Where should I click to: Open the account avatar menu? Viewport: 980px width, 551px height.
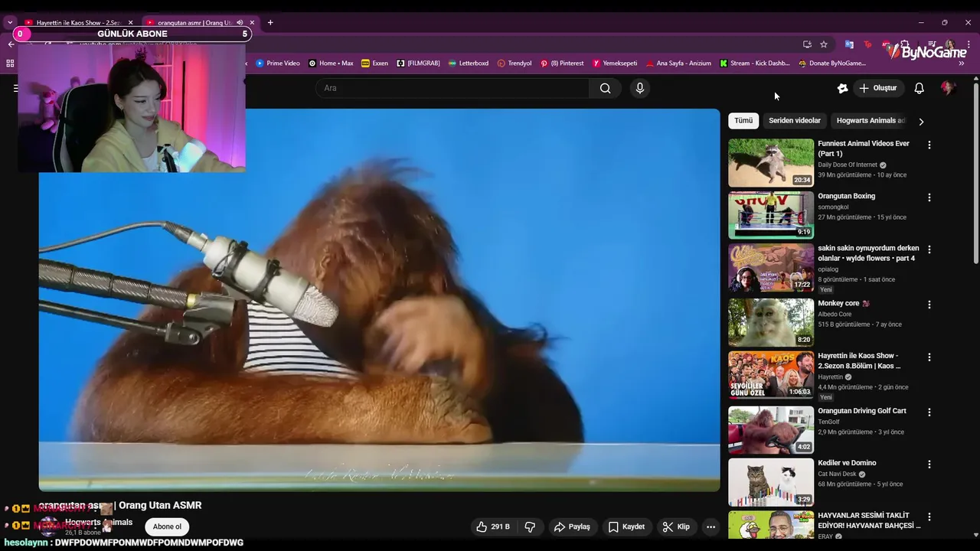click(x=948, y=88)
